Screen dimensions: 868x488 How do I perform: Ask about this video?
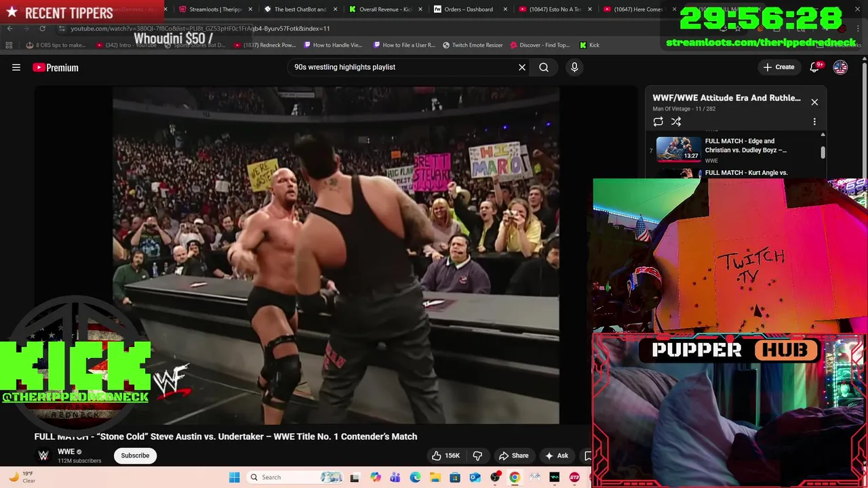click(556, 455)
